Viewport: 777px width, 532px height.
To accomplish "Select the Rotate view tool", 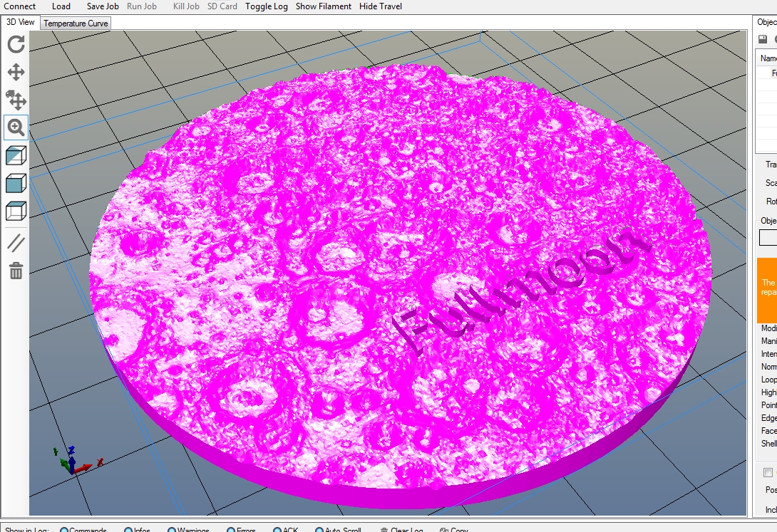I will click(x=16, y=44).
